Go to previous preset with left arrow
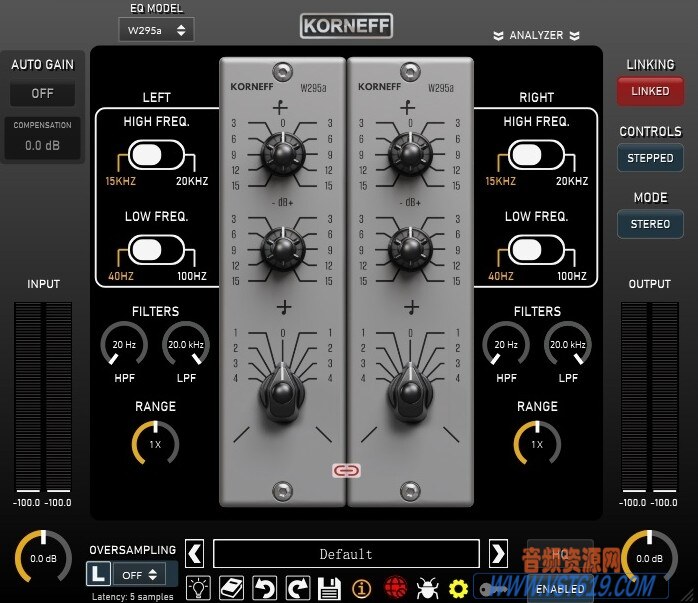The image size is (698, 603). pos(195,554)
